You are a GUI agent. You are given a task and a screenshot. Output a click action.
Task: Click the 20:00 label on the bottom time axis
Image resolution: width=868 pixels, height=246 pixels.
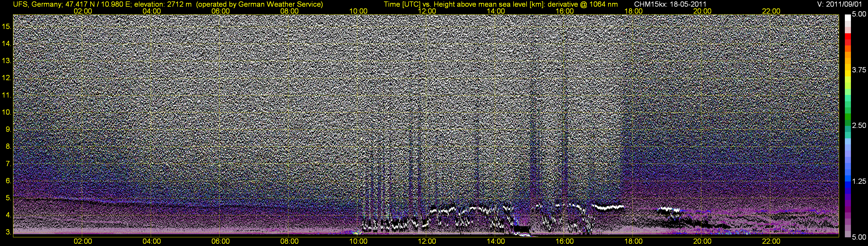pos(702,241)
